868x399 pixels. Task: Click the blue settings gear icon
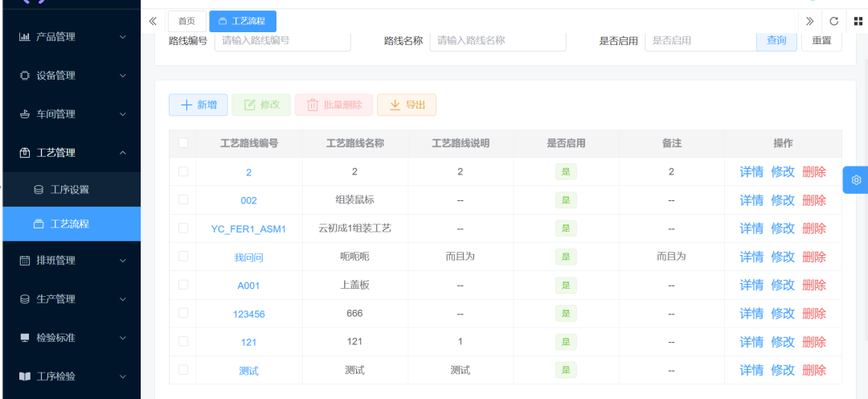coord(855,180)
